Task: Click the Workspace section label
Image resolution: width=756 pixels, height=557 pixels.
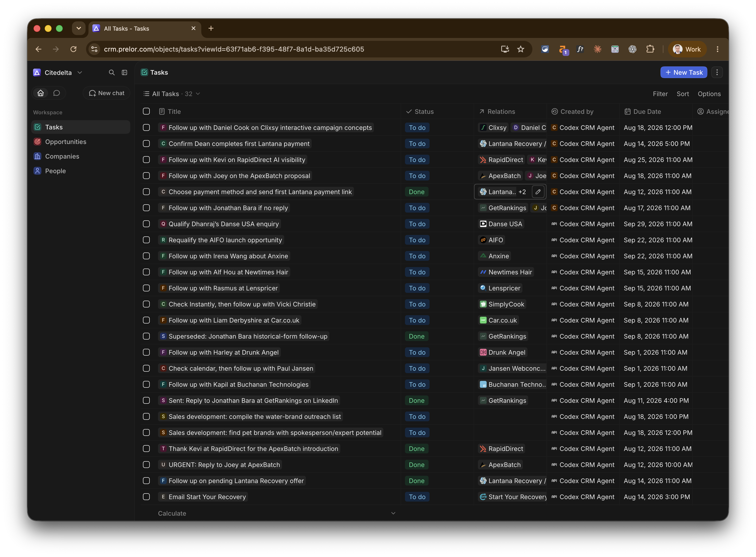Action: click(47, 112)
